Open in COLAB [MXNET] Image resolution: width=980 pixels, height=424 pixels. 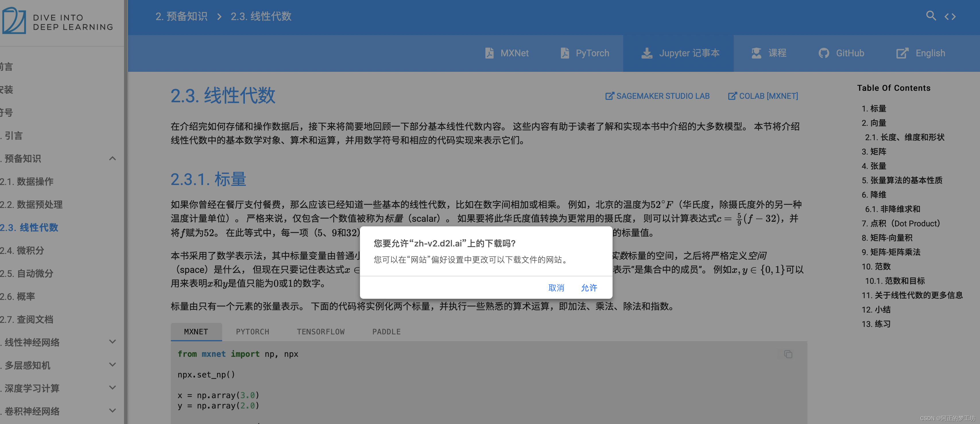pyautogui.click(x=763, y=96)
